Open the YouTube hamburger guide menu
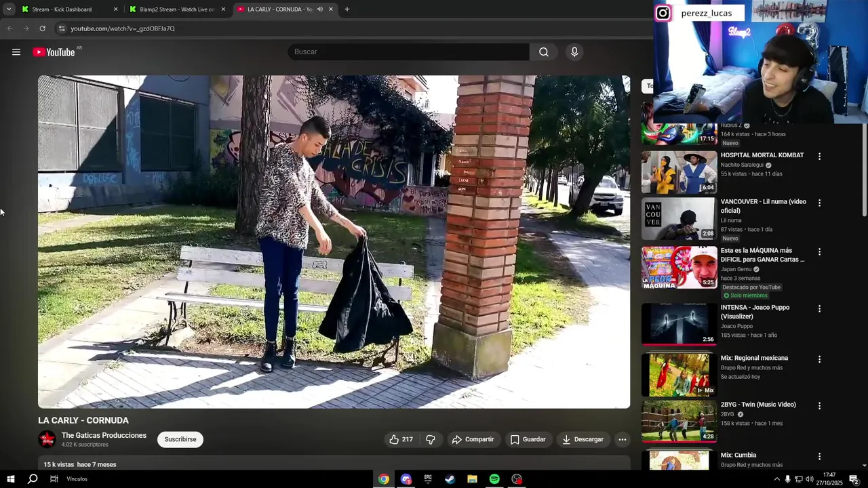The image size is (868, 488). (x=16, y=52)
